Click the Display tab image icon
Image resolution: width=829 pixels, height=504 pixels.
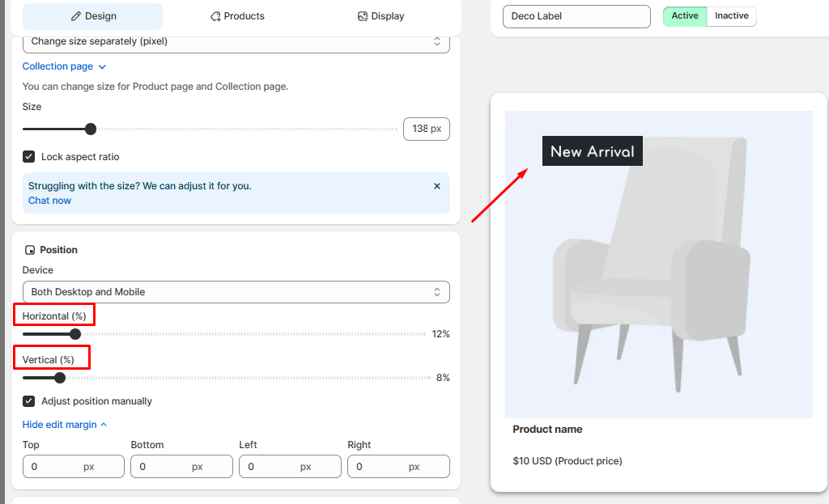tap(363, 16)
